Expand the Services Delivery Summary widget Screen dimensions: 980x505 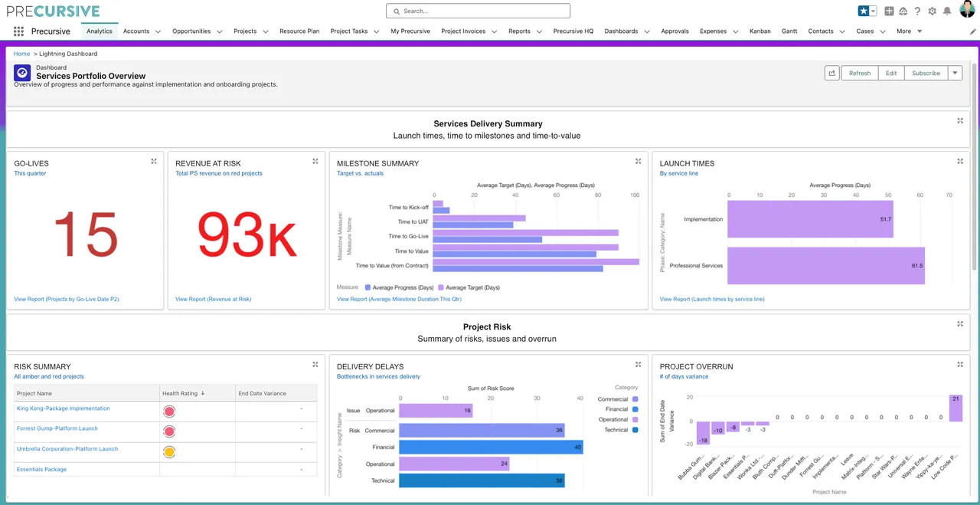(960, 120)
